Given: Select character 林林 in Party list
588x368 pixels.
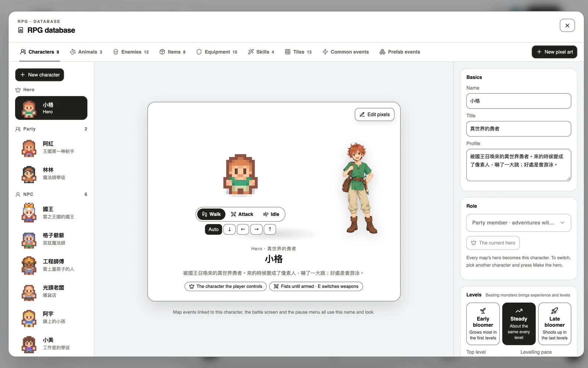Looking at the screenshot, I should (x=51, y=173).
